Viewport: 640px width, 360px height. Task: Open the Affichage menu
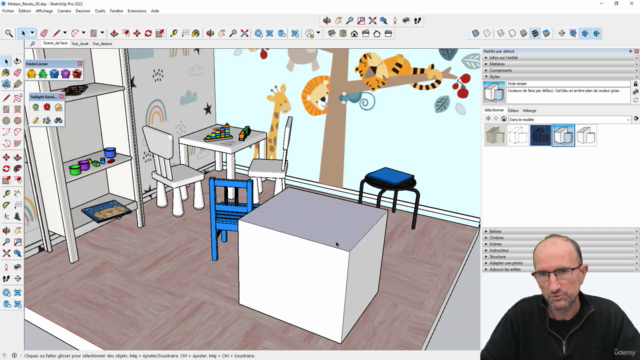click(x=44, y=11)
